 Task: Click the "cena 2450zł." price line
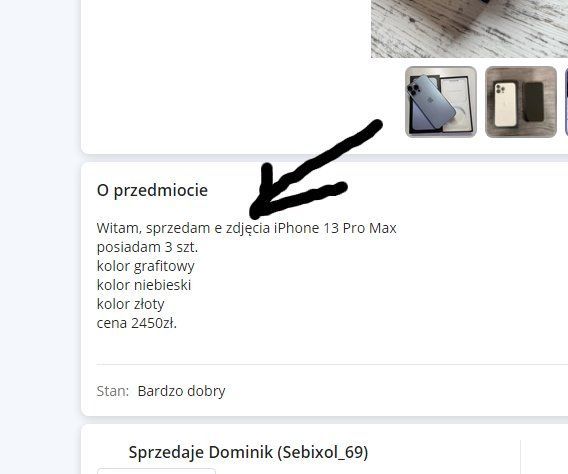point(137,323)
